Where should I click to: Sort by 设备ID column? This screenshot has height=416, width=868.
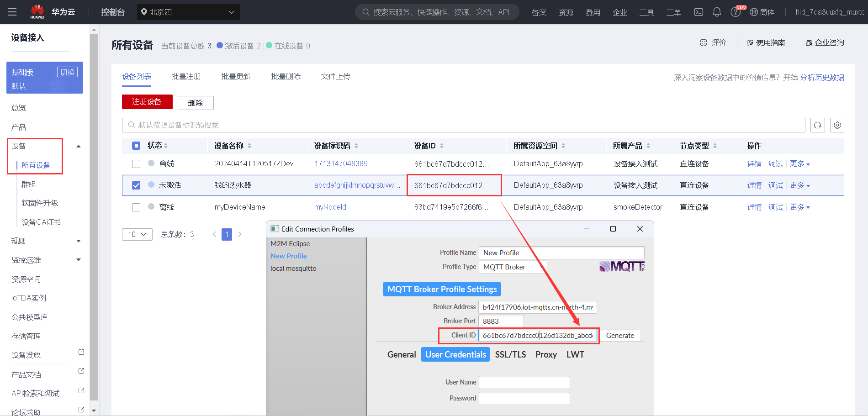[442, 146]
